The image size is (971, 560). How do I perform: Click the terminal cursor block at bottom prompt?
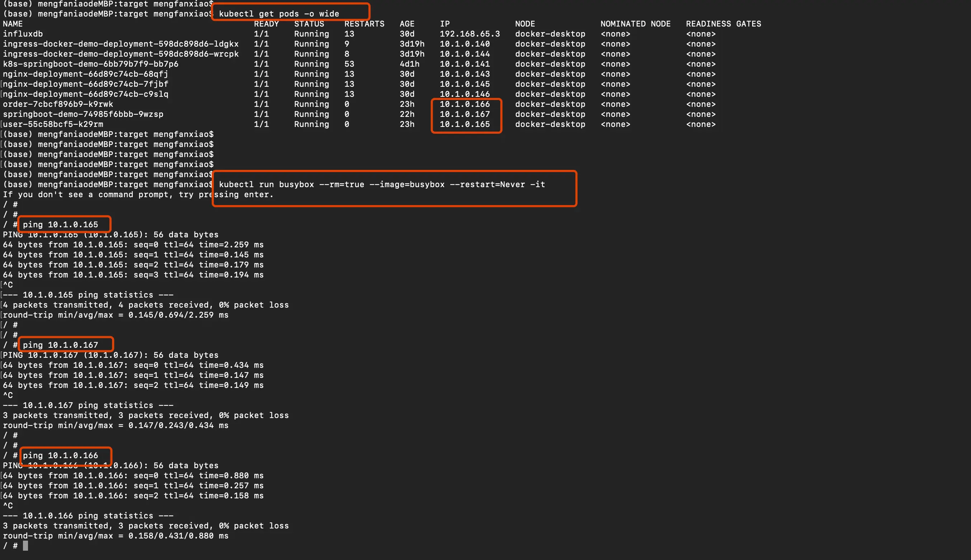tap(25, 546)
